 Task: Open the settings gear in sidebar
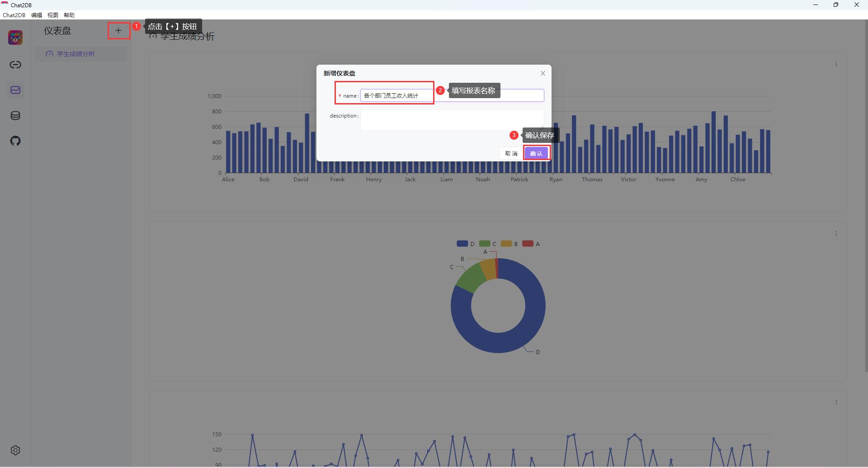15,450
